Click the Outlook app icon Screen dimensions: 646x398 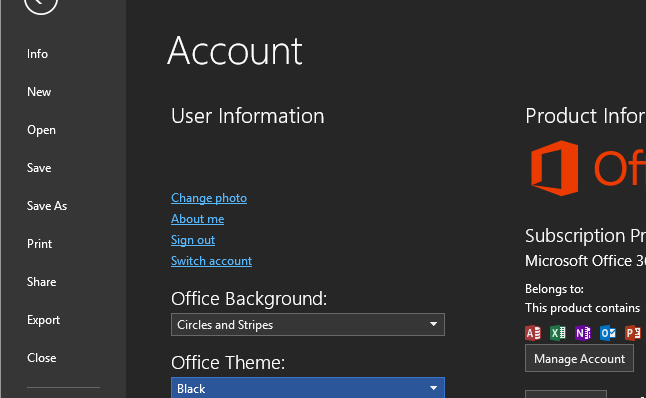pyautogui.click(x=608, y=332)
